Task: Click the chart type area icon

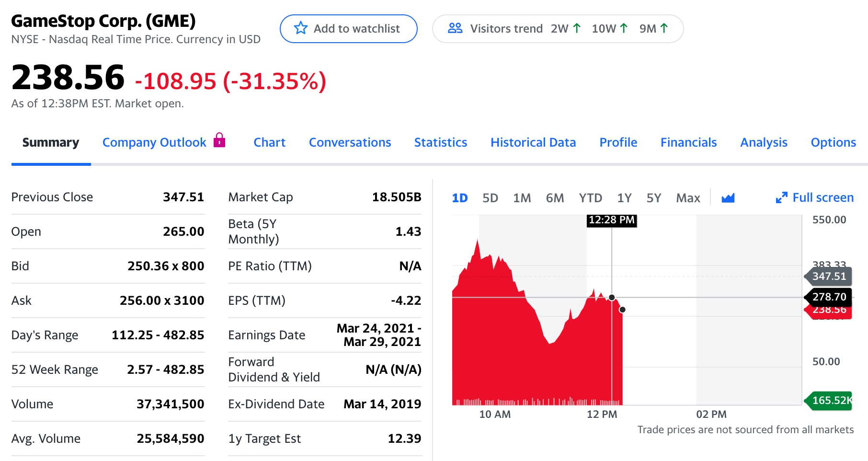Action: pos(728,198)
